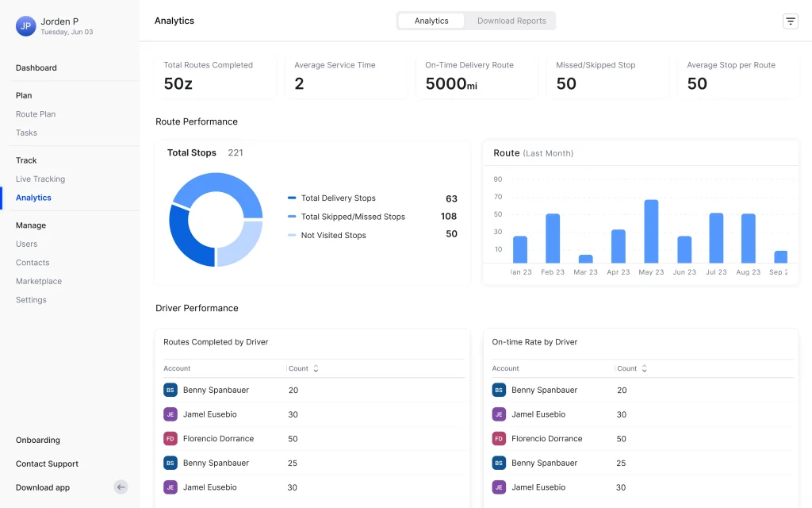Go to the Dashboard

tap(36, 68)
